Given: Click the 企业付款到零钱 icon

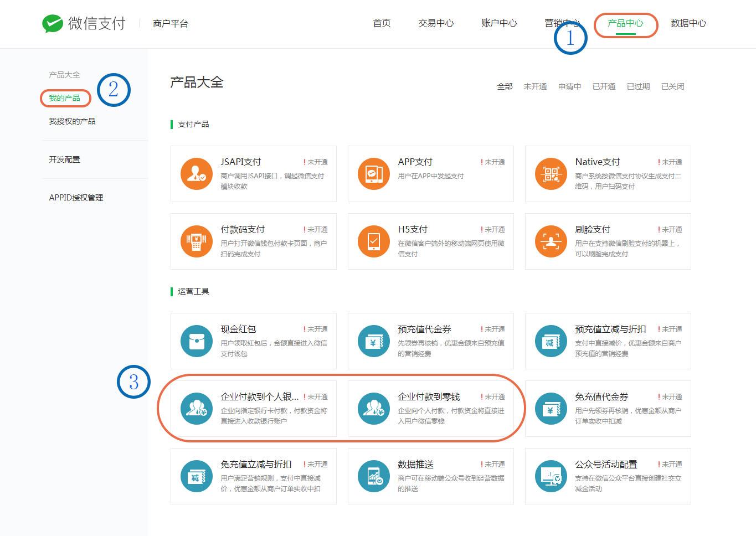Looking at the screenshot, I should (x=374, y=409).
